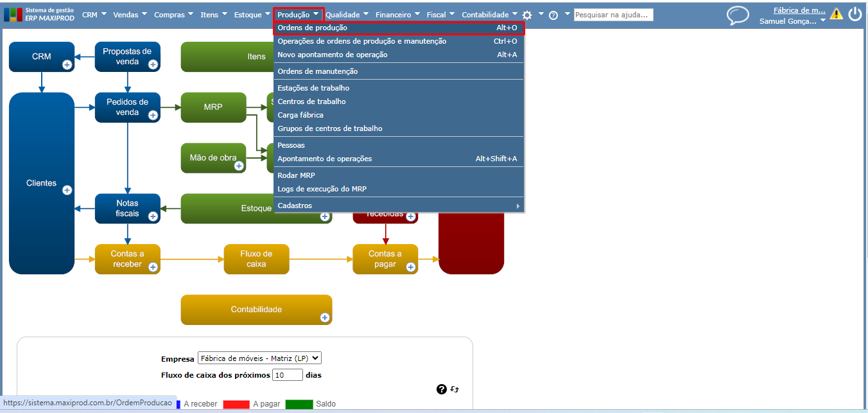Expand the Cadastros submenu
Image resolution: width=868 pixels, height=413 pixels.
399,206
